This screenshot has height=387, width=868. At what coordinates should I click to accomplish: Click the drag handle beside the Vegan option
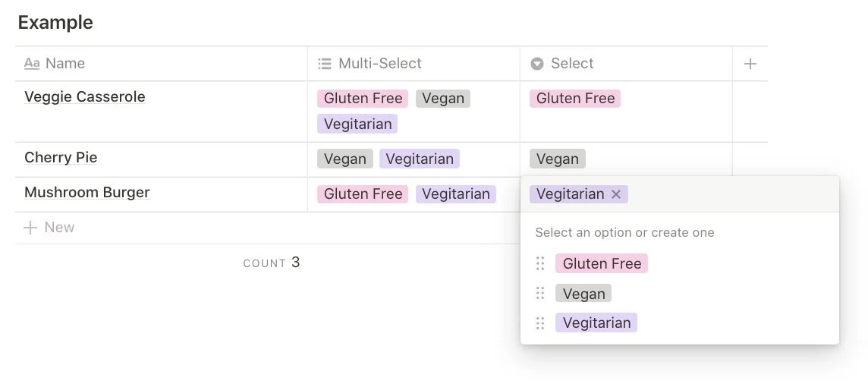coord(540,294)
